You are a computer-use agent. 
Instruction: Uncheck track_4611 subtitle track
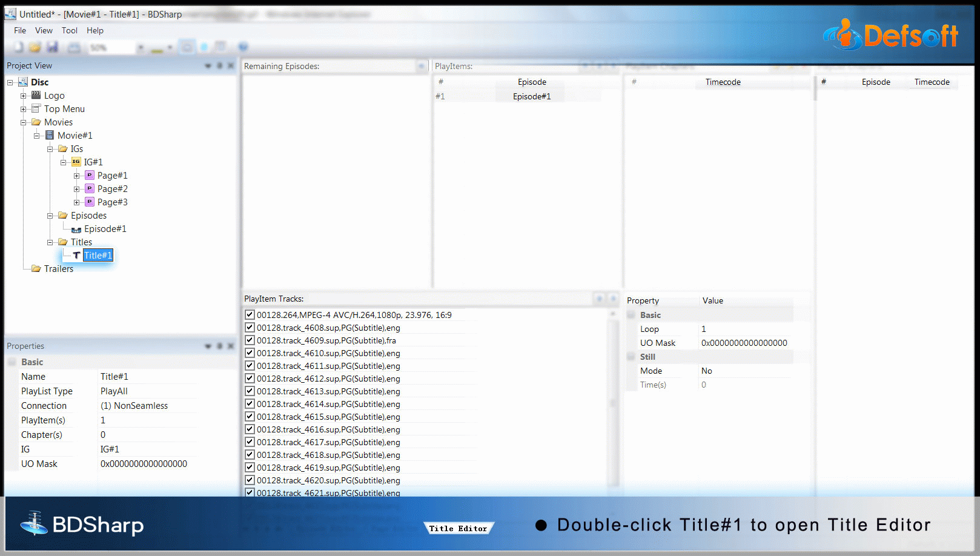coord(250,365)
